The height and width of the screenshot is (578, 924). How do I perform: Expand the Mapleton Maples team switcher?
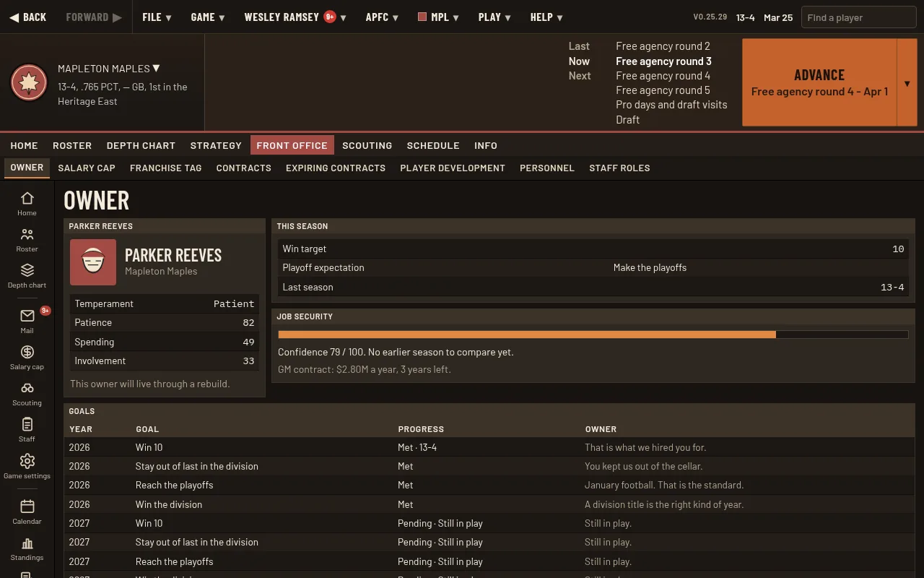109,69
